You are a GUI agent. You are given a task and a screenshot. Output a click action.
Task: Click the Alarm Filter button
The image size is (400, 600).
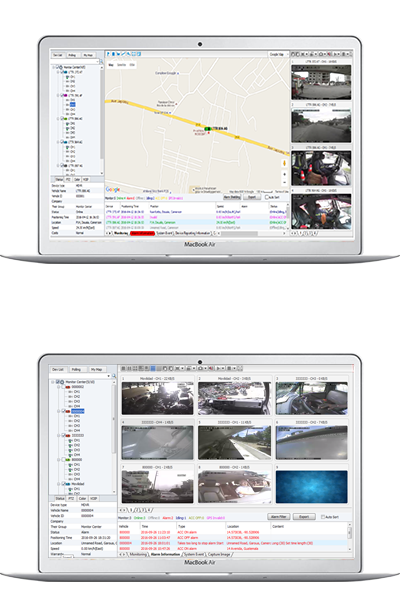tap(279, 517)
